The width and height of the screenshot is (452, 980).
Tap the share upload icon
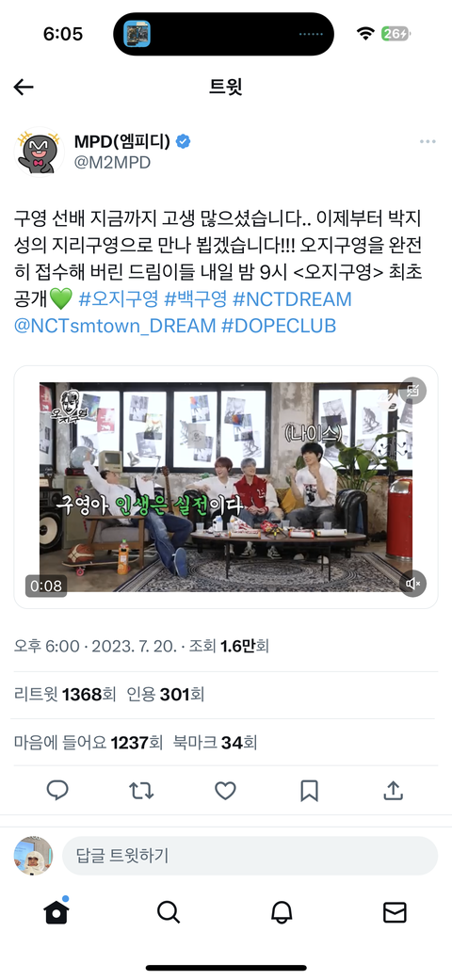[393, 791]
